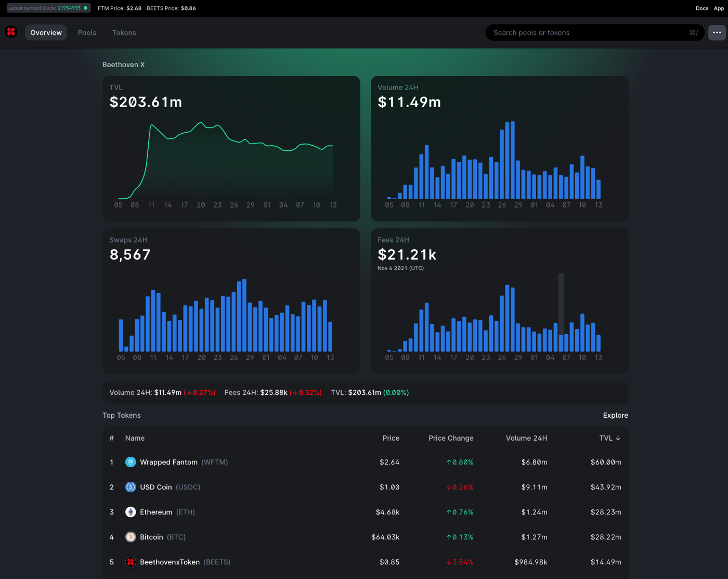Open the Wrapped Fantom token row
Image resolution: width=728 pixels, height=579 pixels.
365,462
